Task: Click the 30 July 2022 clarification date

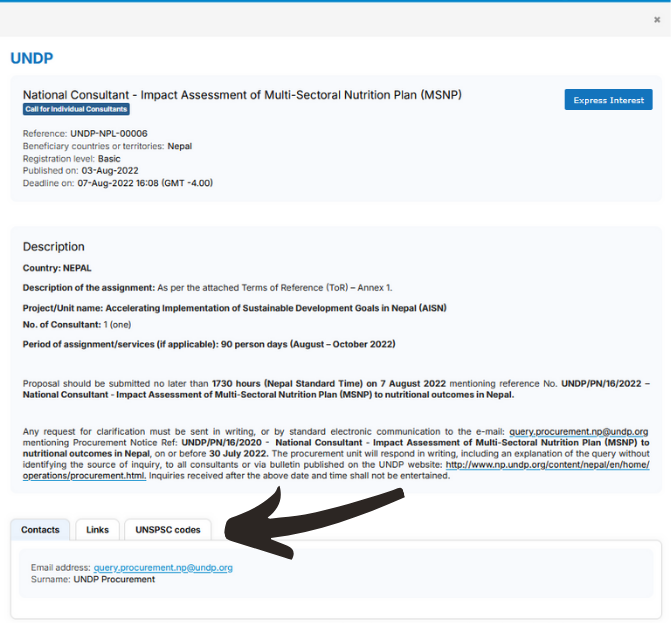Action: (239, 454)
